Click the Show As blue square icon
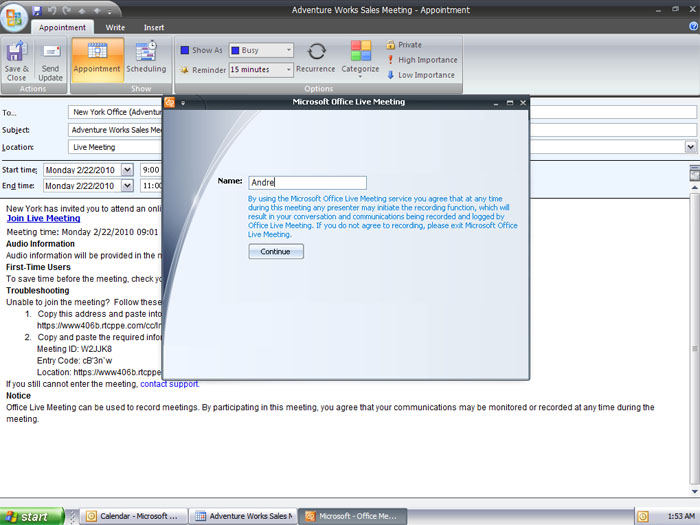This screenshot has width=700, height=525. [x=184, y=50]
